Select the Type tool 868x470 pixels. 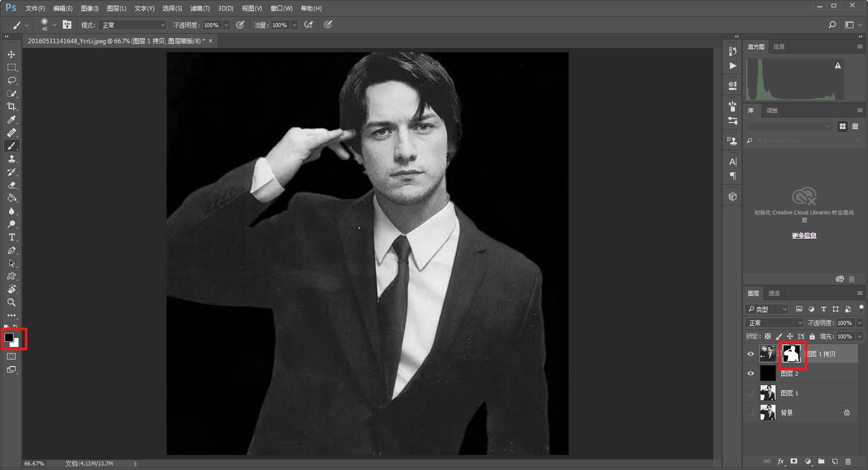pos(12,237)
